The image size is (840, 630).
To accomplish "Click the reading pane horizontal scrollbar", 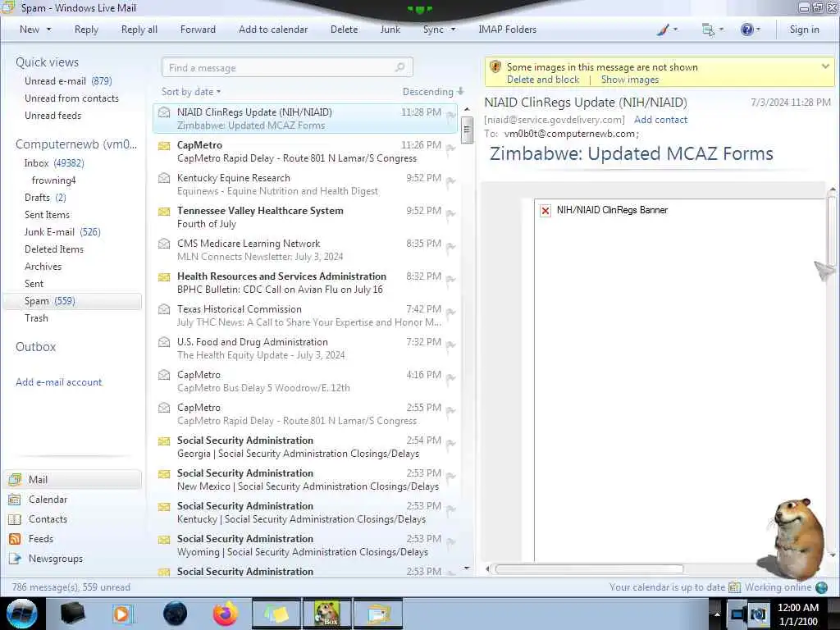I will point(589,569).
